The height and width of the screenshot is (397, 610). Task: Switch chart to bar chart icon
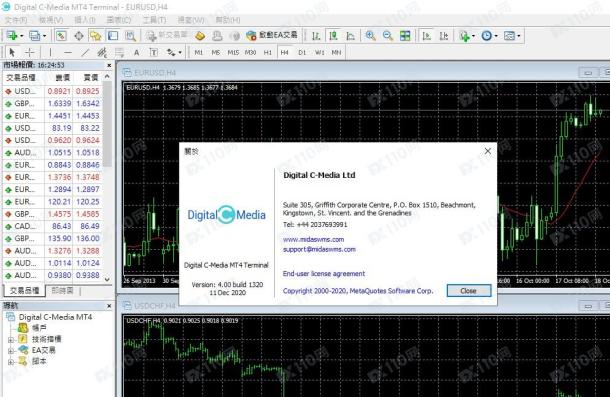point(316,36)
